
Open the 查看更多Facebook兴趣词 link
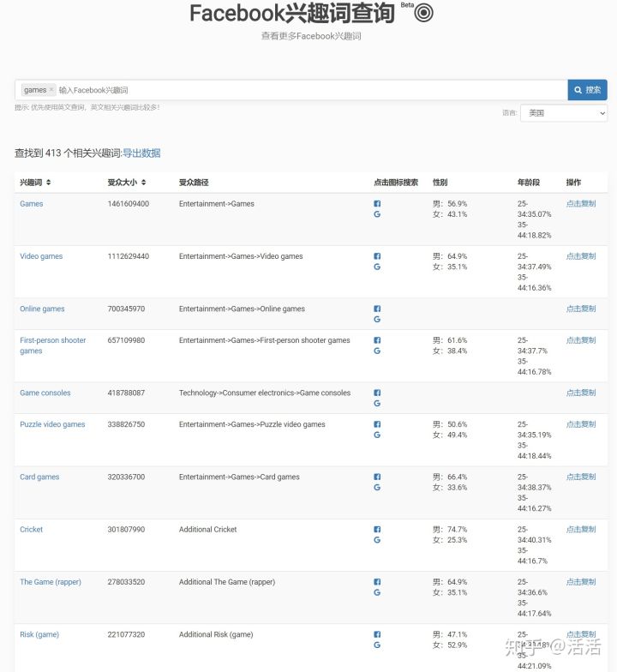pyautogui.click(x=311, y=36)
